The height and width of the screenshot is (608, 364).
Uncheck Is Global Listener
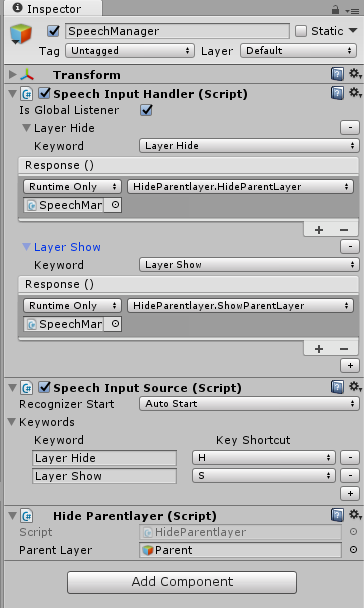click(x=147, y=110)
